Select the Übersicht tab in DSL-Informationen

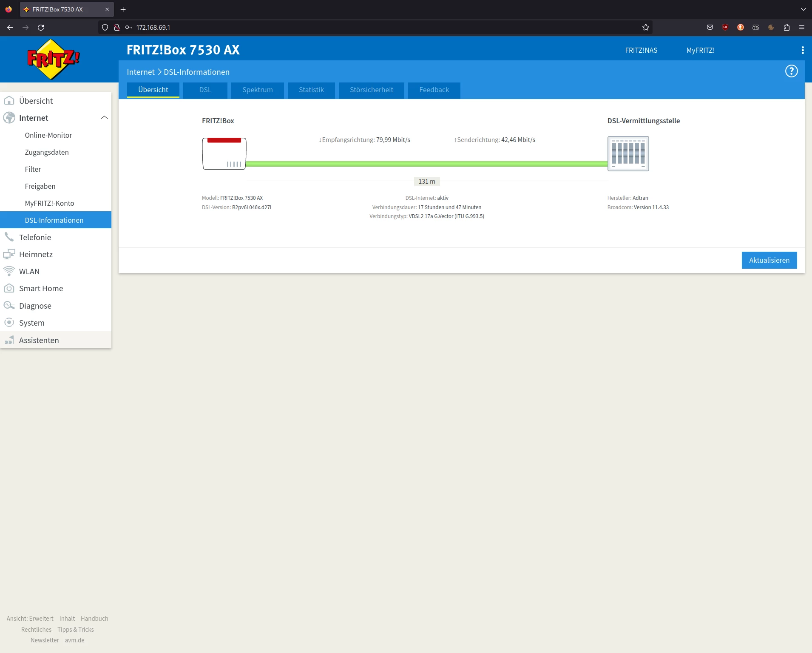click(x=153, y=90)
